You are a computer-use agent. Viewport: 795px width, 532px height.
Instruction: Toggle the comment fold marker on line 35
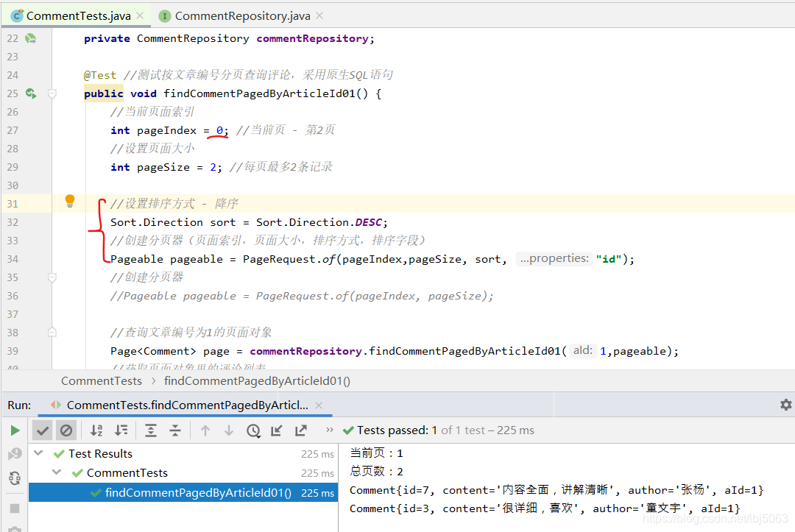click(52, 277)
